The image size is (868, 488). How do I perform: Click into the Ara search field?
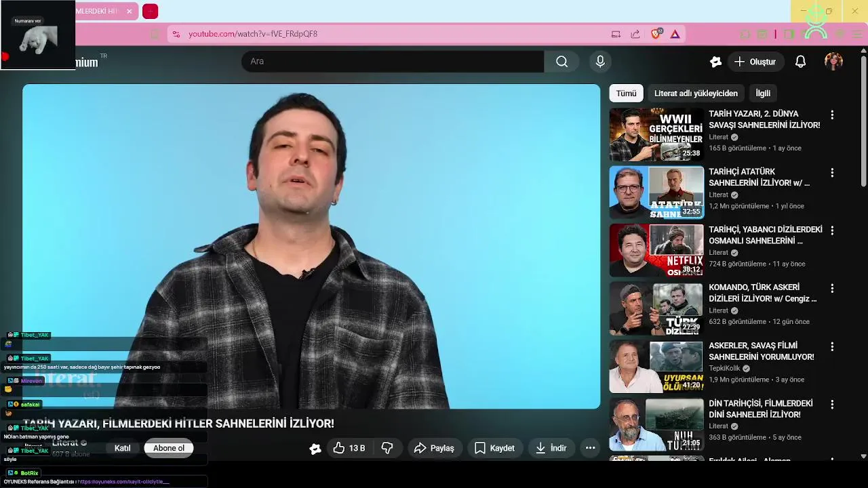pyautogui.click(x=393, y=62)
